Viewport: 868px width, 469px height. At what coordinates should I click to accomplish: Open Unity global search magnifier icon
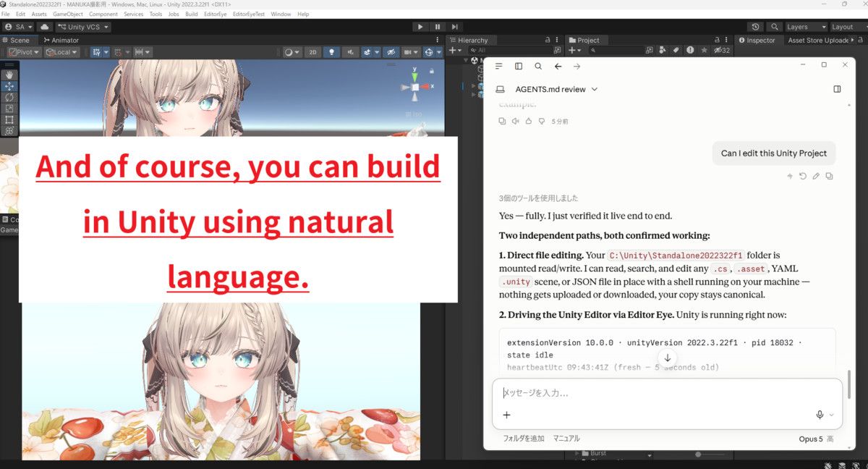pos(774,27)
